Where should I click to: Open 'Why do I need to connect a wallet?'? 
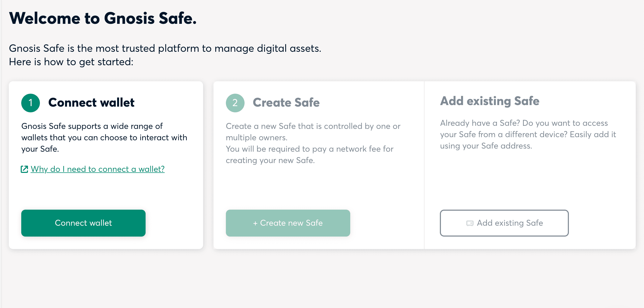coord(98,169)
